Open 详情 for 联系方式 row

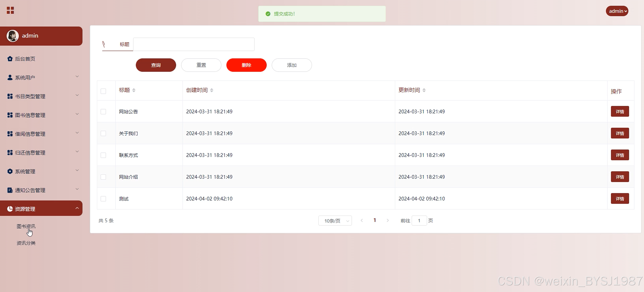(620, 155)
